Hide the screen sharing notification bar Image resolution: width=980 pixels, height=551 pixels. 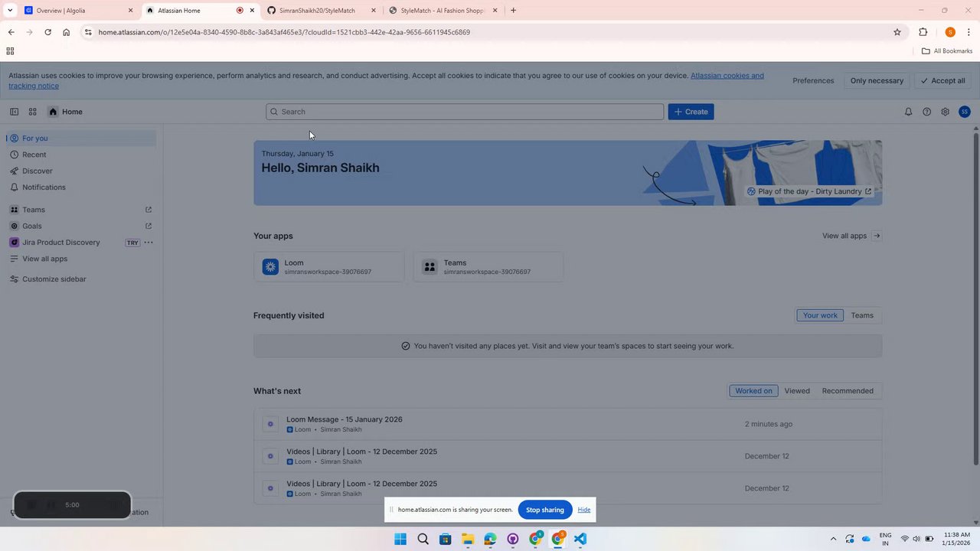583,510
